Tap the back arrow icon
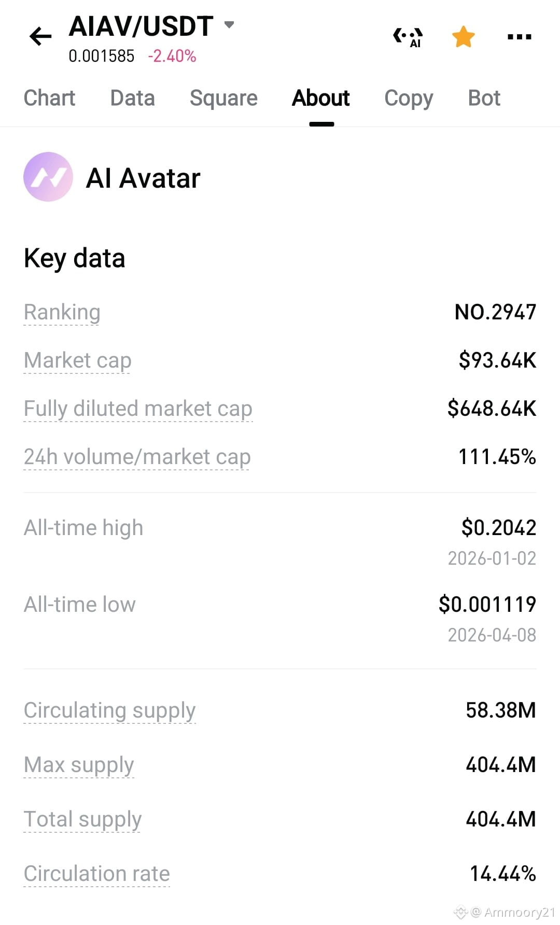Screen dimensions: 560x925 [x=40, y=36]
